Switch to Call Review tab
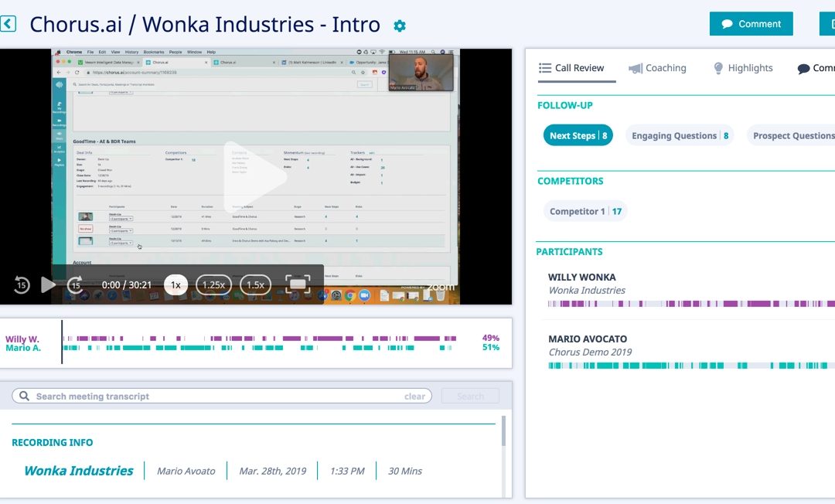 (571, 68)
